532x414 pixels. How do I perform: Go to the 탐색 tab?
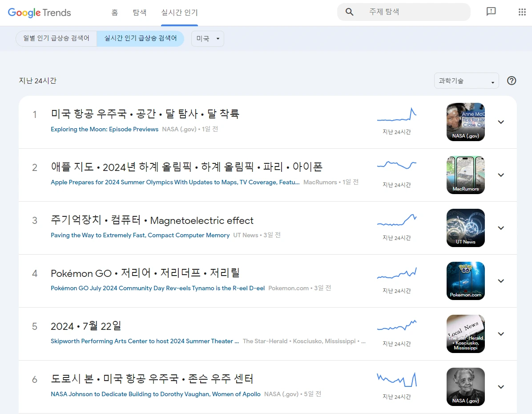click(x=139, y=12)
